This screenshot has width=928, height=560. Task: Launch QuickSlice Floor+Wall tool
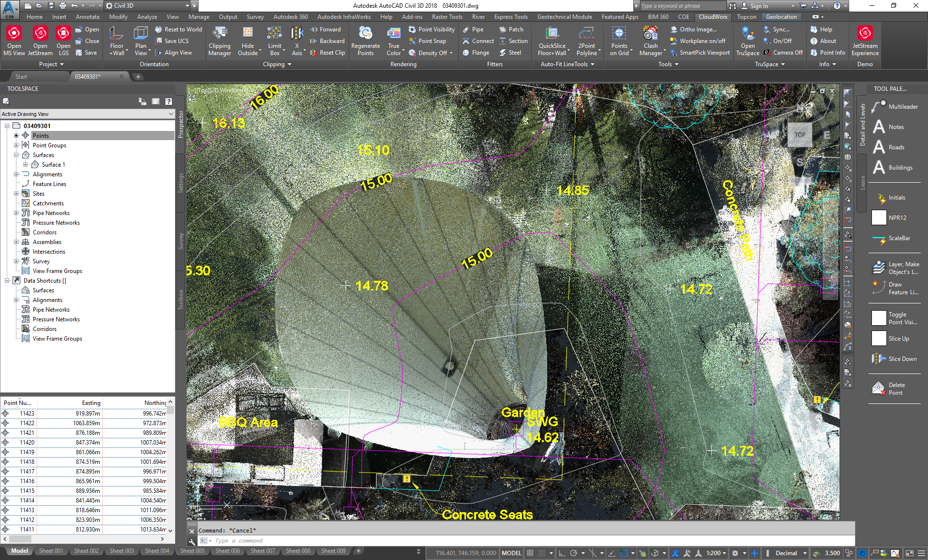click(552, 41)
